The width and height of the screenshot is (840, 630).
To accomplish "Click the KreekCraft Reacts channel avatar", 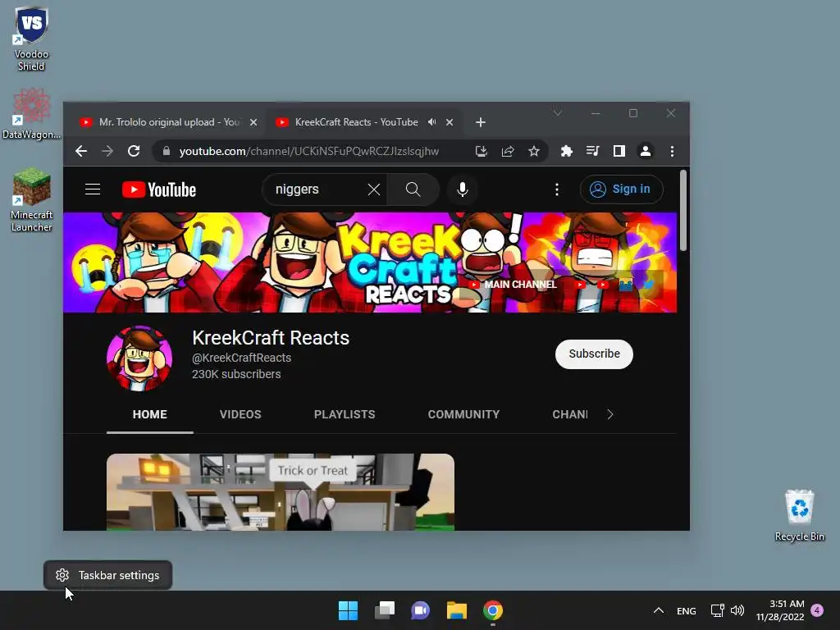I will [x=139, y=358].
